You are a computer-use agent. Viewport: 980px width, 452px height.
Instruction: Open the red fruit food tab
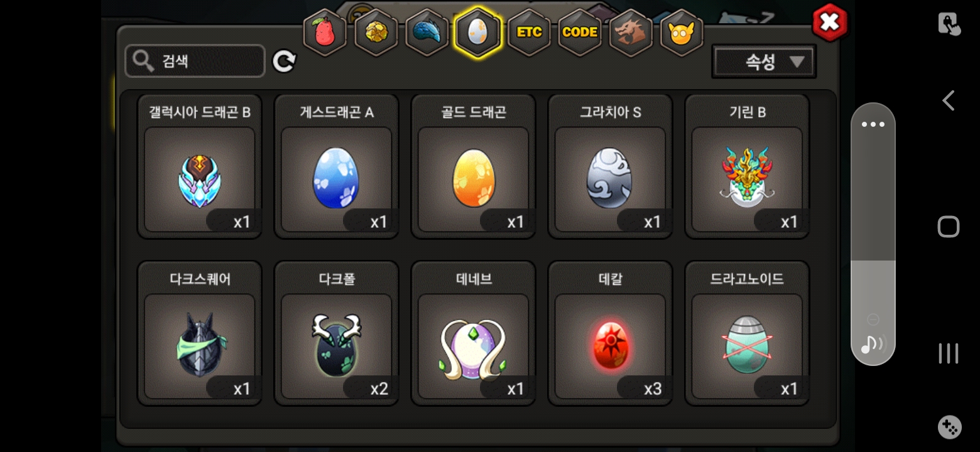click(325, 33)
